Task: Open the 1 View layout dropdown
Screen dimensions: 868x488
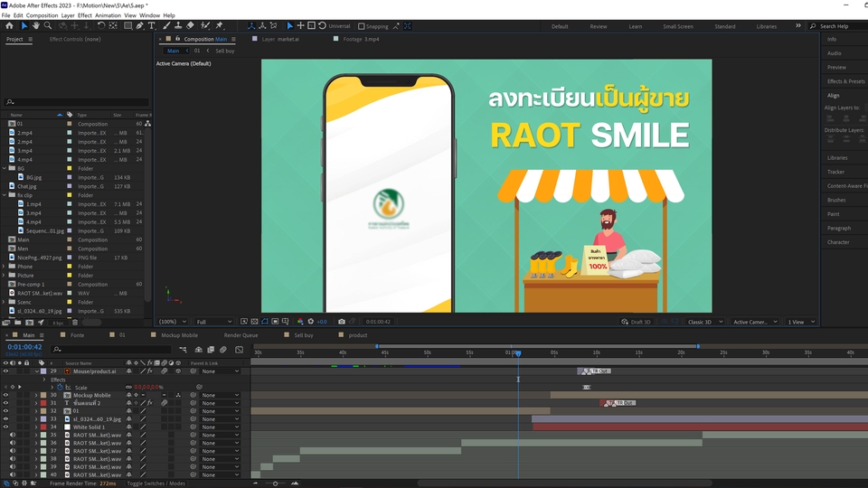Action: pyautogui.click(x=800, y=322)
